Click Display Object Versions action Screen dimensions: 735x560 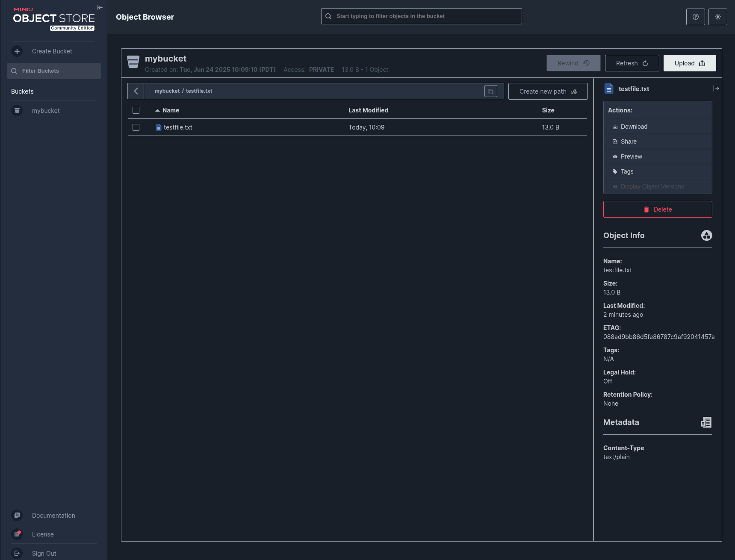click(658, 186)
